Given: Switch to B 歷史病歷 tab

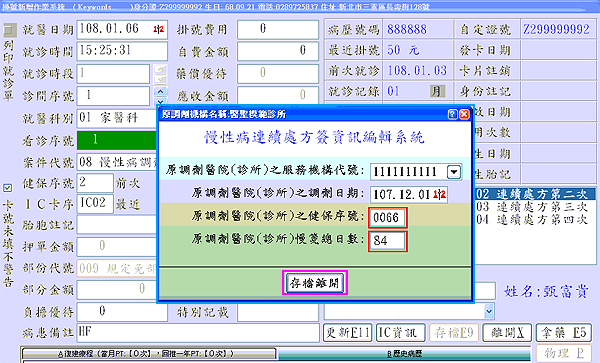Looking at the screenshot, I should click(x=404, y=354).
